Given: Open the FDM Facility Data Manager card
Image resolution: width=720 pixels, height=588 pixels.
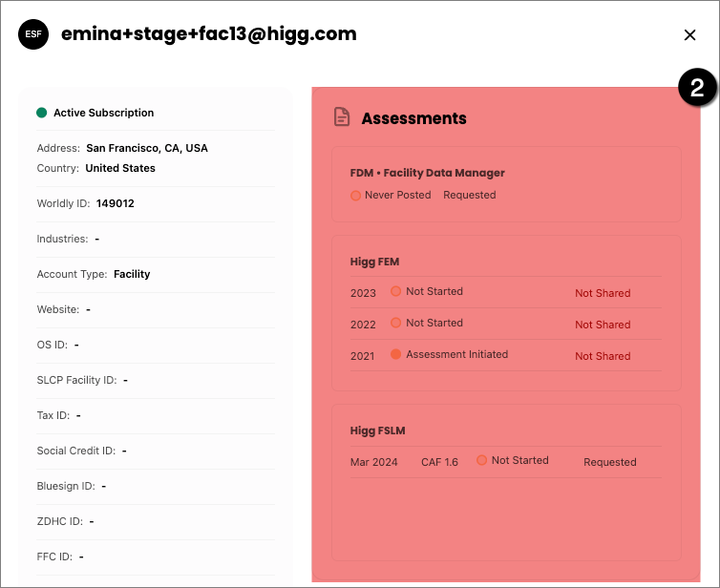Looking at the screenshot, I should tap(506, 184).
